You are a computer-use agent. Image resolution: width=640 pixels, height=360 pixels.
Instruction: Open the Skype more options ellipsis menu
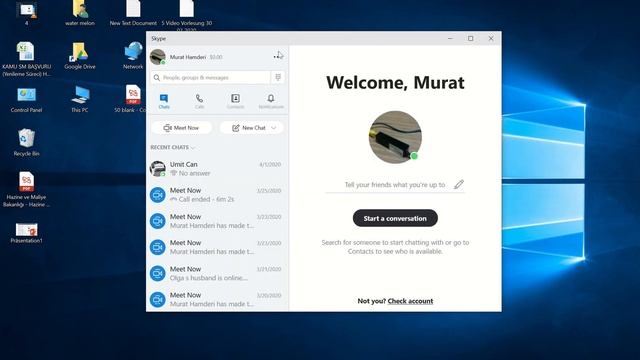click(278, 57)
